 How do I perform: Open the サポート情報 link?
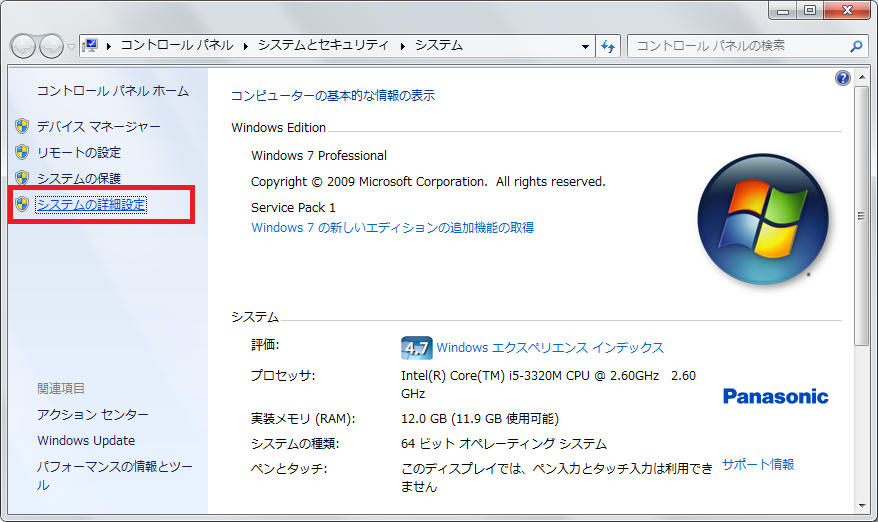[758, 465]
